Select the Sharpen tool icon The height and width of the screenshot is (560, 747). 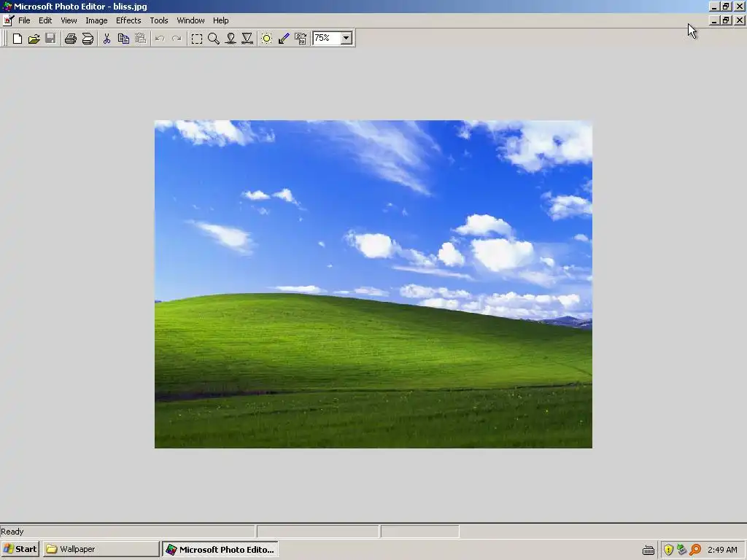click(247, 39)
